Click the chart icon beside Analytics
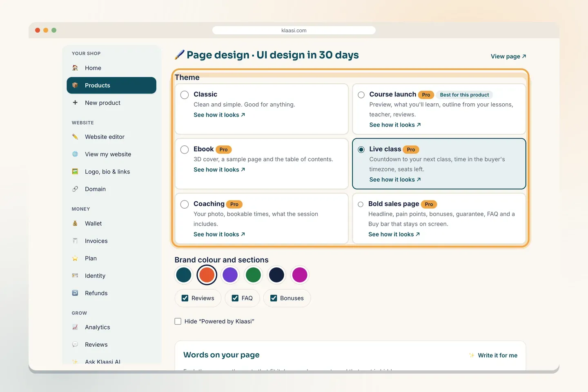This screenshot has width=588, height=392. pyautogui.click(x=75, y=327)
